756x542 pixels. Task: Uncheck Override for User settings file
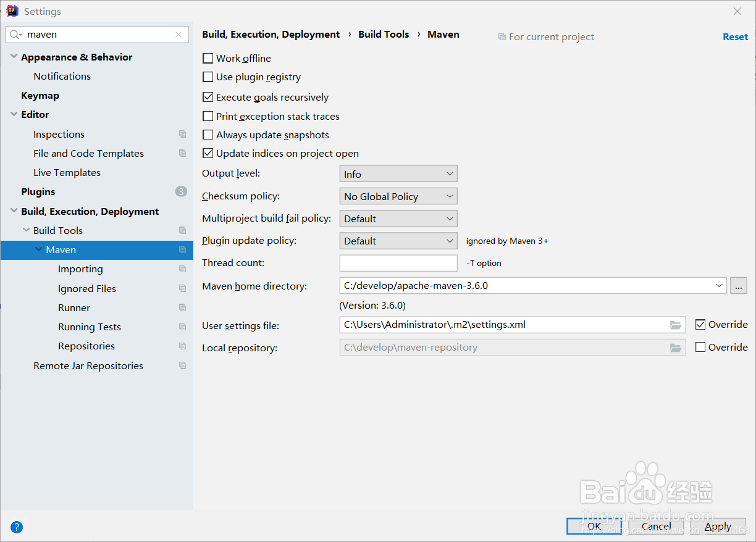[x=700, y=324]
